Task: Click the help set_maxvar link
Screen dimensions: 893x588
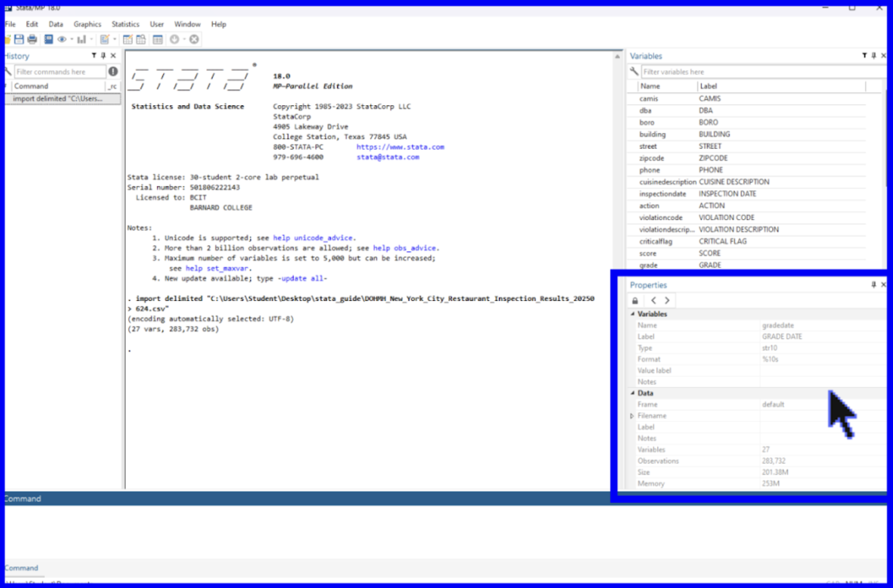Action: (217, 269)
